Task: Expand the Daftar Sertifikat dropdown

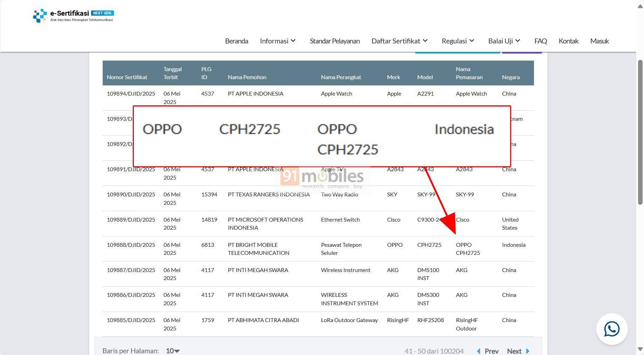Action: pyautogui.click(x=399, y=41)
